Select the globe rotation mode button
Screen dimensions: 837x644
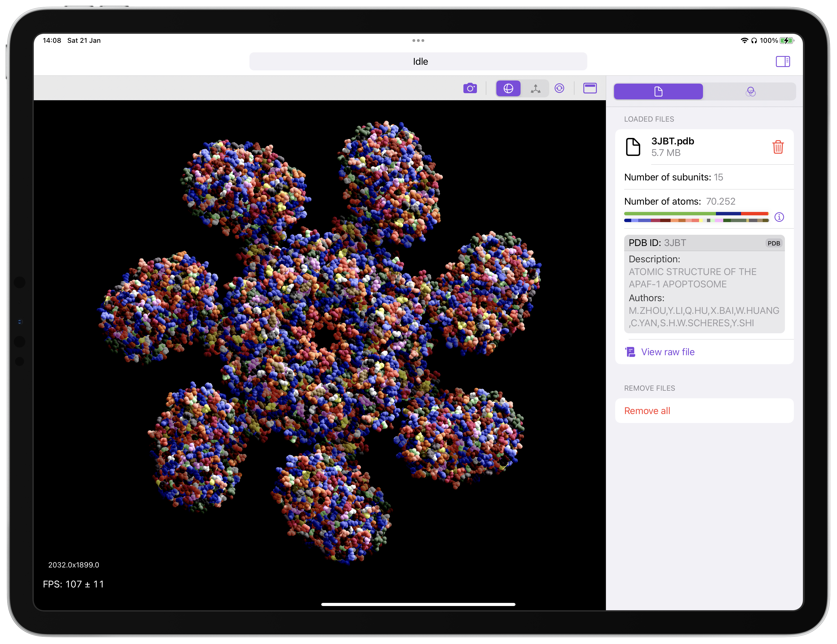508,88
